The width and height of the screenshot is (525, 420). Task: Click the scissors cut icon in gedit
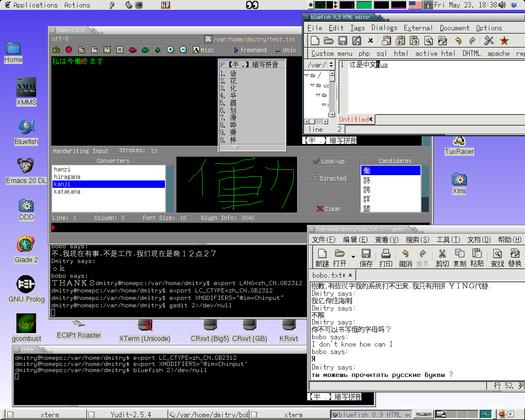442,254
